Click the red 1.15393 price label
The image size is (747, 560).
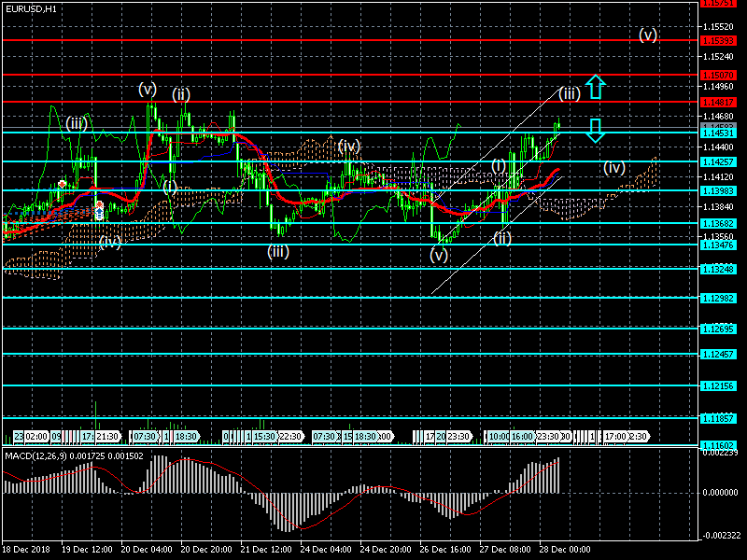click(x=718, y=40)
